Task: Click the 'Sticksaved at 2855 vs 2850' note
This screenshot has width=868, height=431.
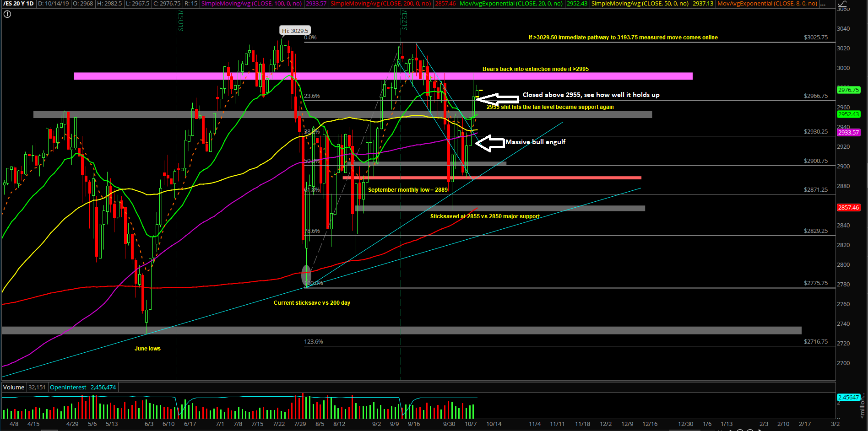Action: 485,216
